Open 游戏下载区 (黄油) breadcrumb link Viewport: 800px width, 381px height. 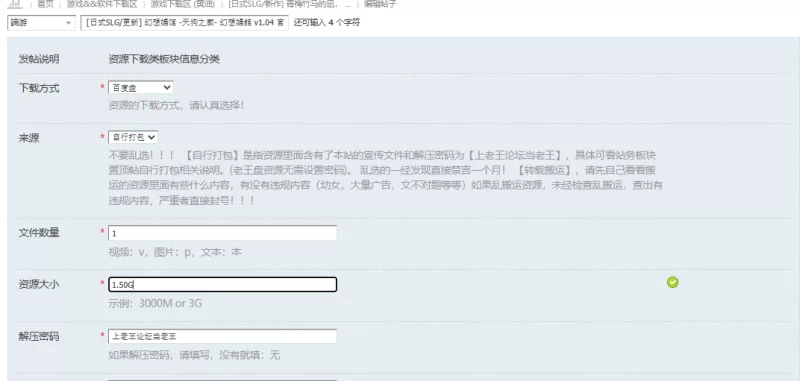(x=182, y=4)
